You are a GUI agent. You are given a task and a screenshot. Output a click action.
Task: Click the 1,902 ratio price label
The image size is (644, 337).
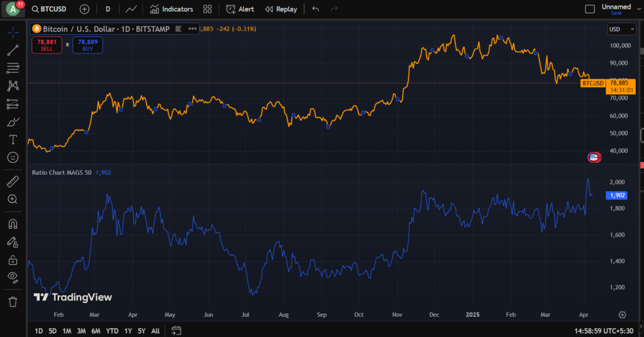pos(616,196)
